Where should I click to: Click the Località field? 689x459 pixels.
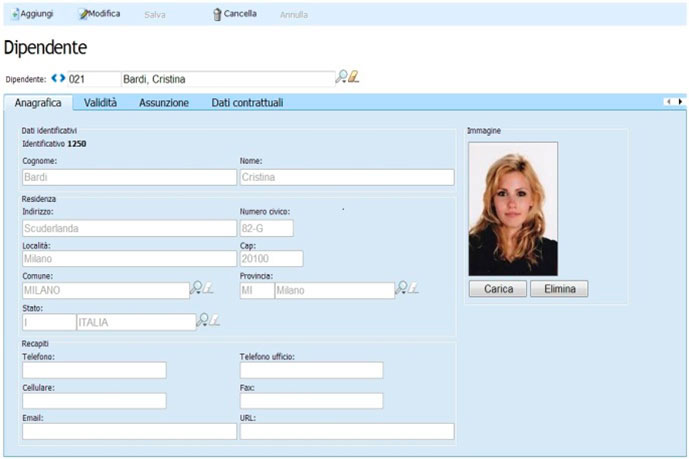(130, 259)
